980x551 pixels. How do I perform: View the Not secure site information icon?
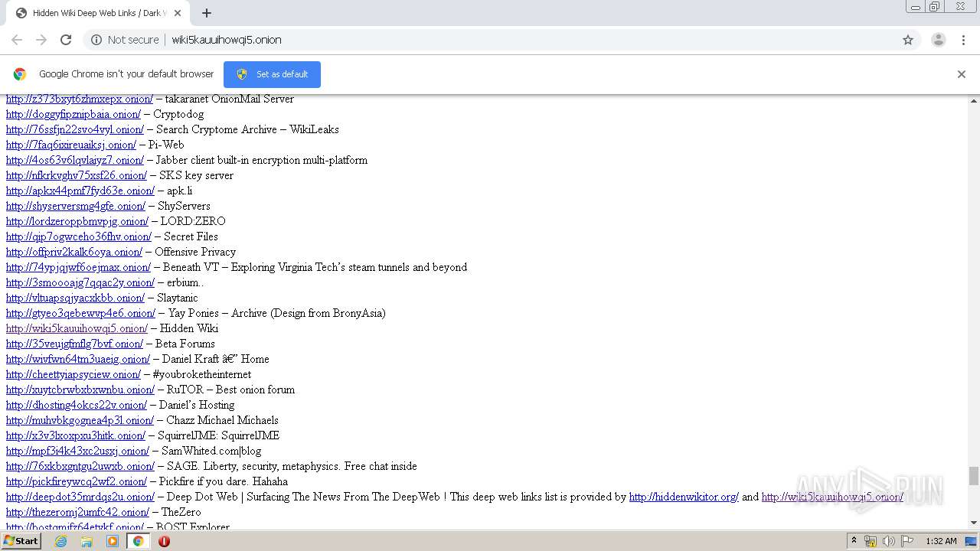(96, 40)
